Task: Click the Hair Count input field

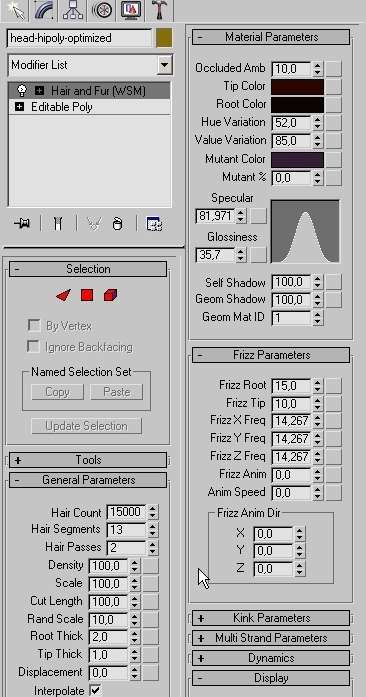Action: tap(127, 512)
